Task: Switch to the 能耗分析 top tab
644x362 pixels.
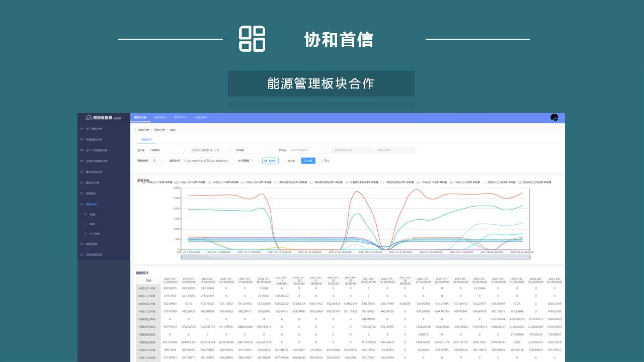Action: (140, 117)
